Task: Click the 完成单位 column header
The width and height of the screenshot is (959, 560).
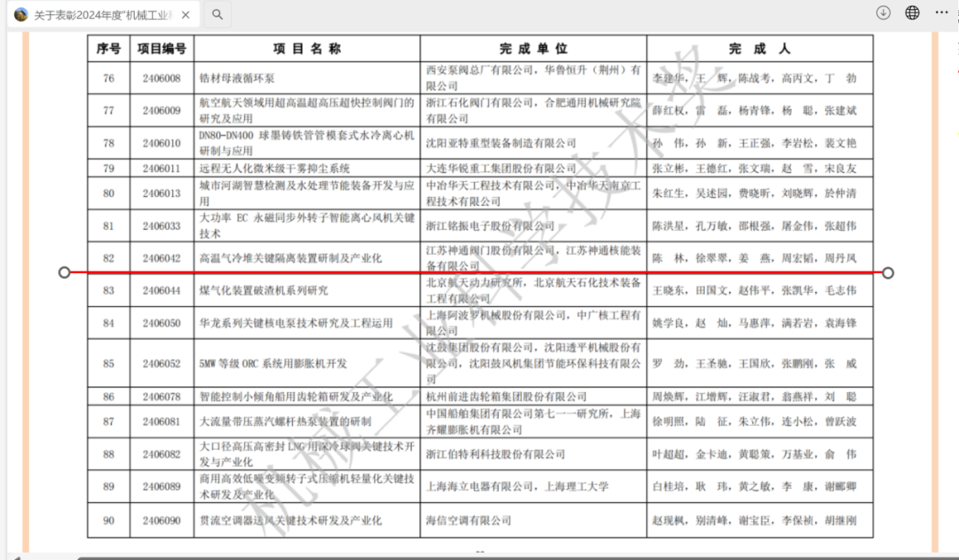Action: 534,49
